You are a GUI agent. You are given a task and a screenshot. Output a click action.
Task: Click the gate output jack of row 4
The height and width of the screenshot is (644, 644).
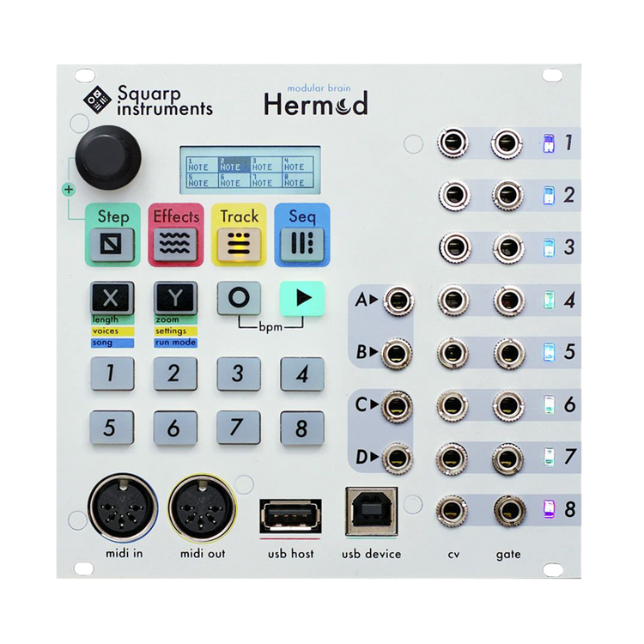click(x=509, y=300)
